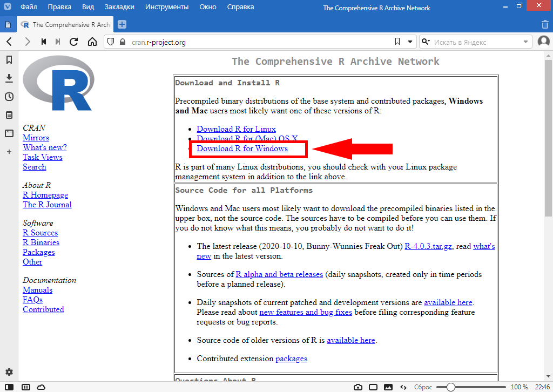
Task: Open the Downloads panel in sidebar
Action: point(9,78)
